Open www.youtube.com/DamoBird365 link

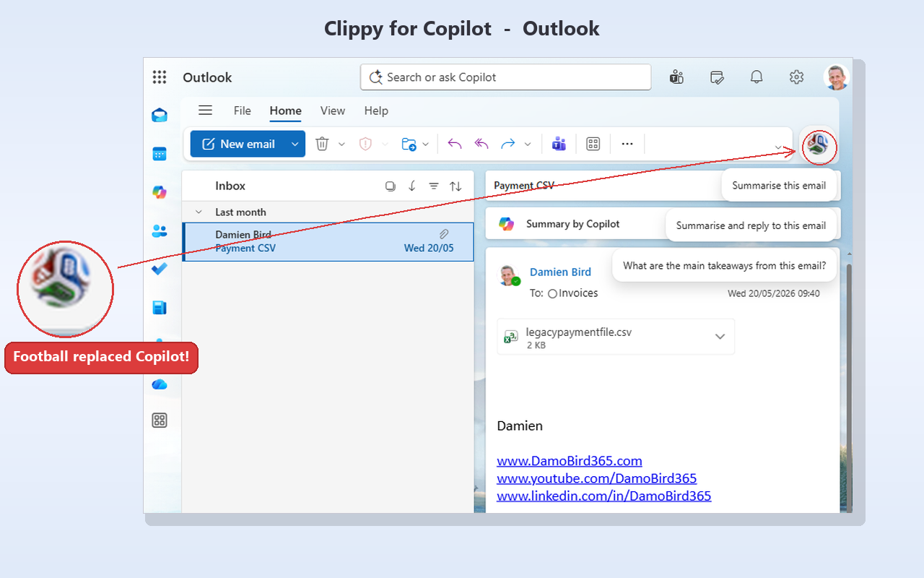pos(597,478)
